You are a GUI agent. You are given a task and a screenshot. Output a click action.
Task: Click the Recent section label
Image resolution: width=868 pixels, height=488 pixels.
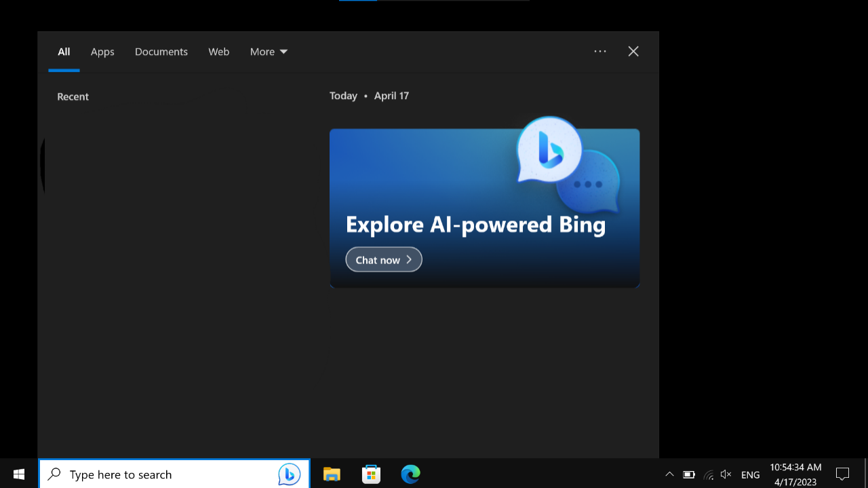(73, 96)
